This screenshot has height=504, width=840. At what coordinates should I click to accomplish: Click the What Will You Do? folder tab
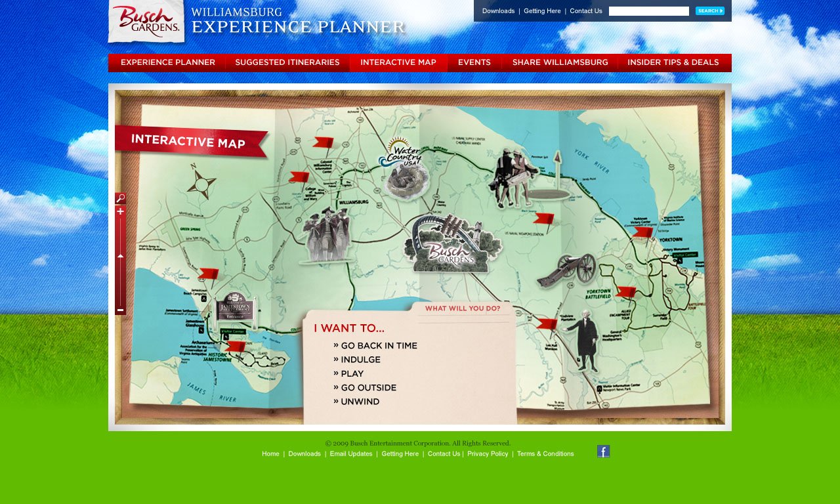click(x=462, y=308)
